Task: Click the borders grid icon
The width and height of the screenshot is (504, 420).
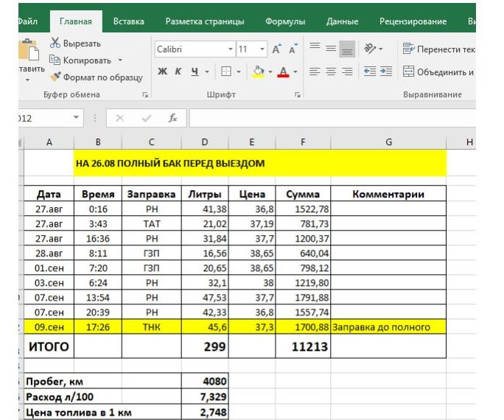Action: click(226, 71)
